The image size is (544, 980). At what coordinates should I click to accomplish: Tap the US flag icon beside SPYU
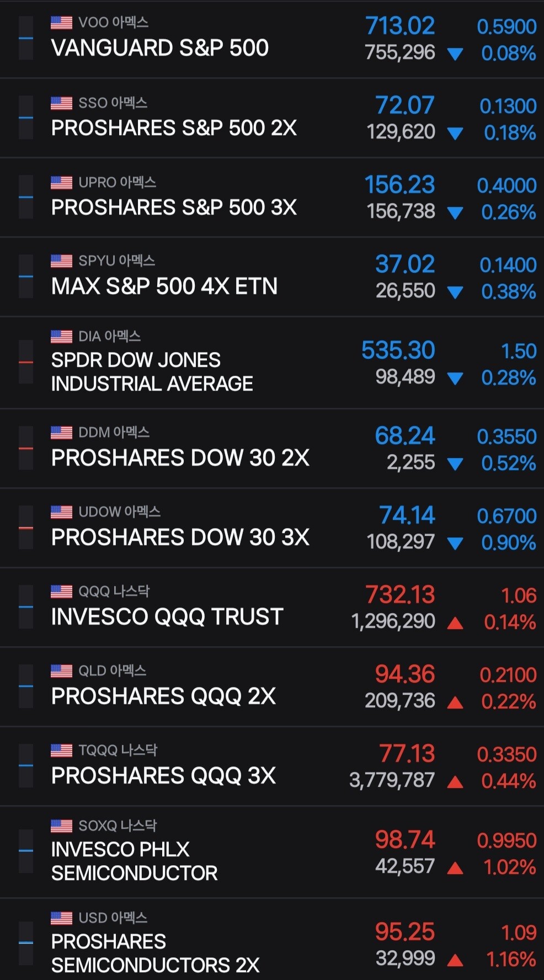[61, 261]
